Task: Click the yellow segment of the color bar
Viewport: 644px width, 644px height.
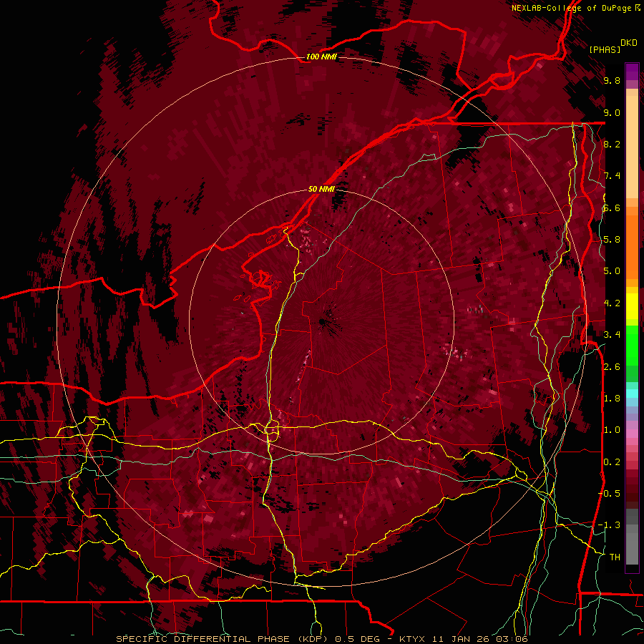Action: [632, 306]
